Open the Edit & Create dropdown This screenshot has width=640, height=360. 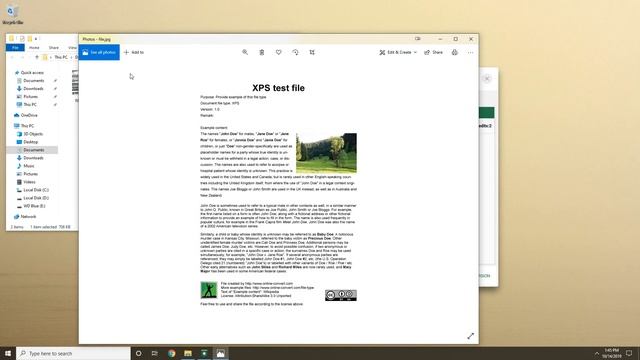coord(398,52)
